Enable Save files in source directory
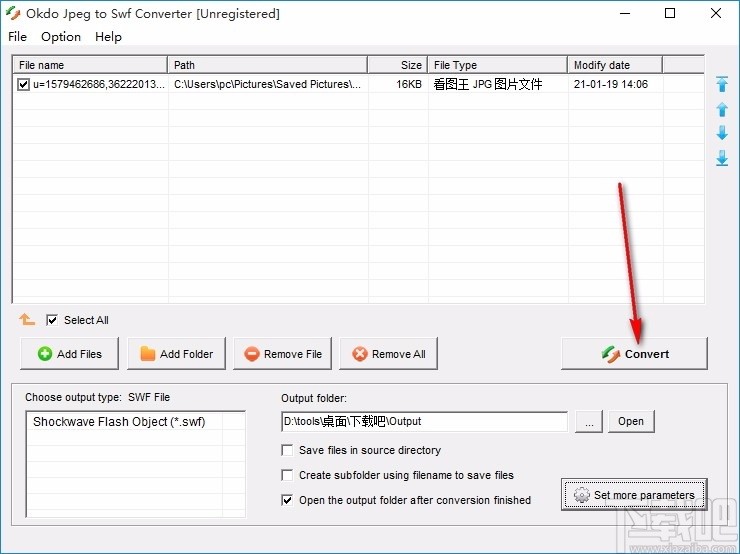Screen dimensions: 740x554 click(287, 450)
